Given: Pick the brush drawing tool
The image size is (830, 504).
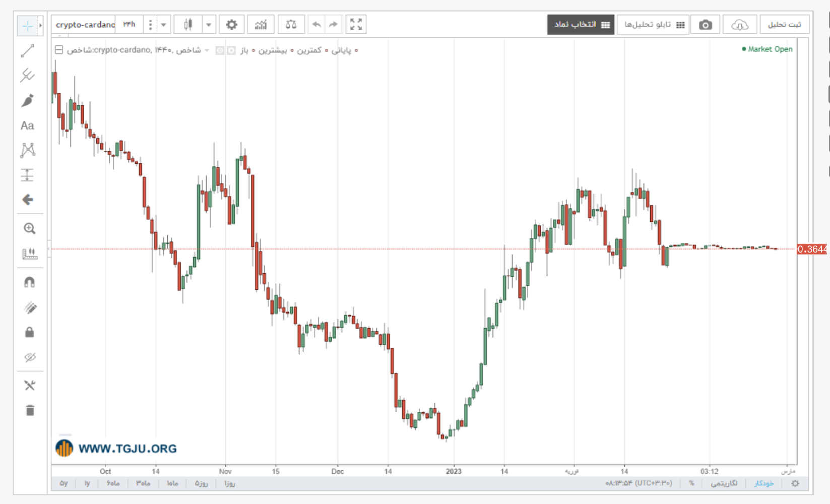Looking at the screenshot, I should (28, 100).
